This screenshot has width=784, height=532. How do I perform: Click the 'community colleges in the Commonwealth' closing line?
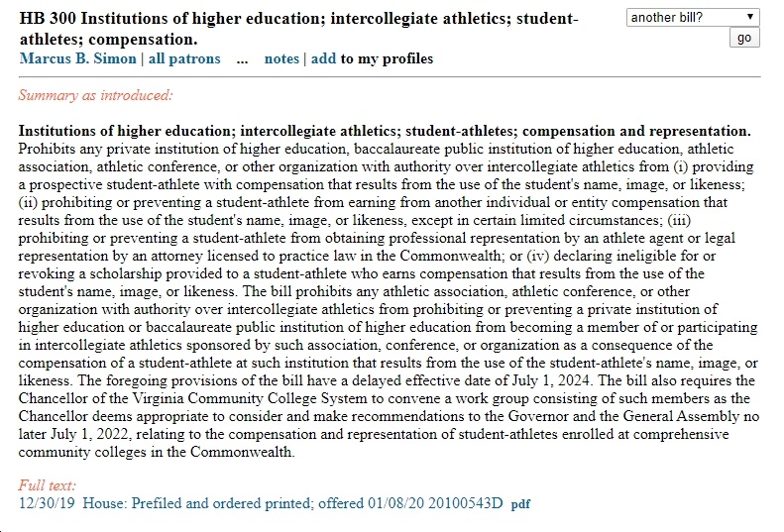click(157, 452)
